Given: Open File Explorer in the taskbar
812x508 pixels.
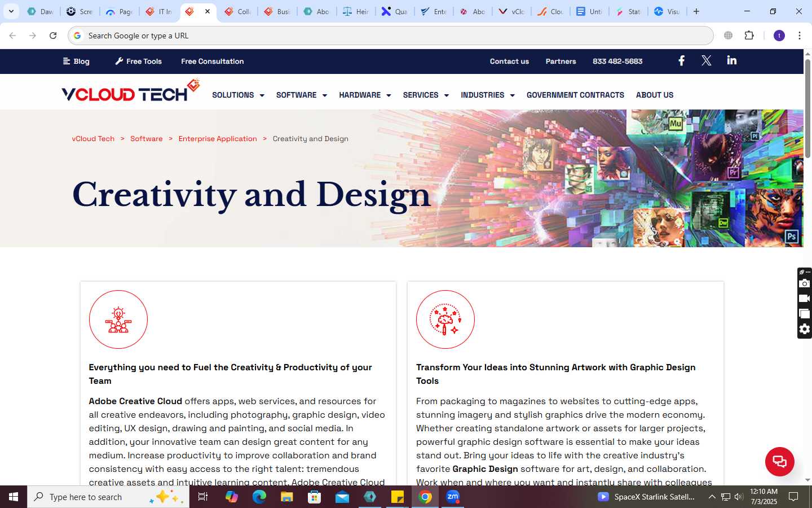Looking at the screenshot, I should (x=287, y=497).
